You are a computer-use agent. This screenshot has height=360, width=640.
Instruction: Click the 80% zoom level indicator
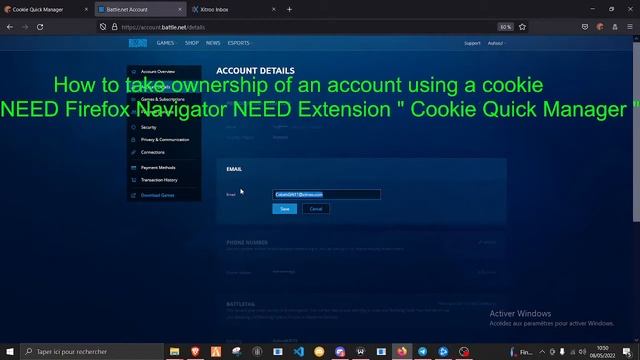(505, 27)
